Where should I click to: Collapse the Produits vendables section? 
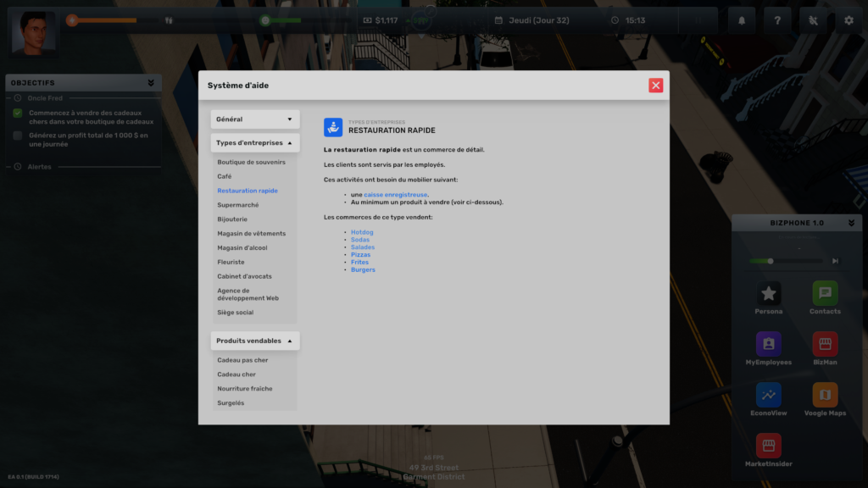pyautogui.click(x=254, y=341)
